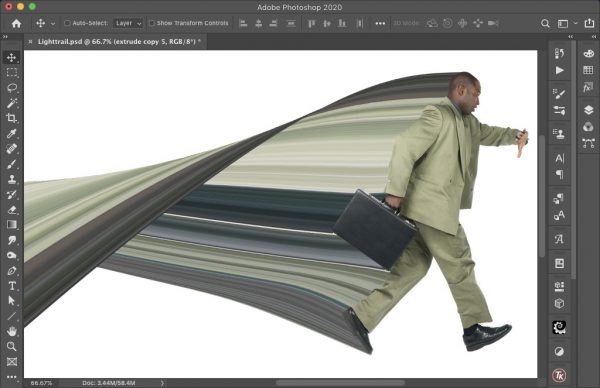Screen dimensions: 600x388
Task: Open the Character panel icon
Action: pyautogui.click(x=559, y=158)
